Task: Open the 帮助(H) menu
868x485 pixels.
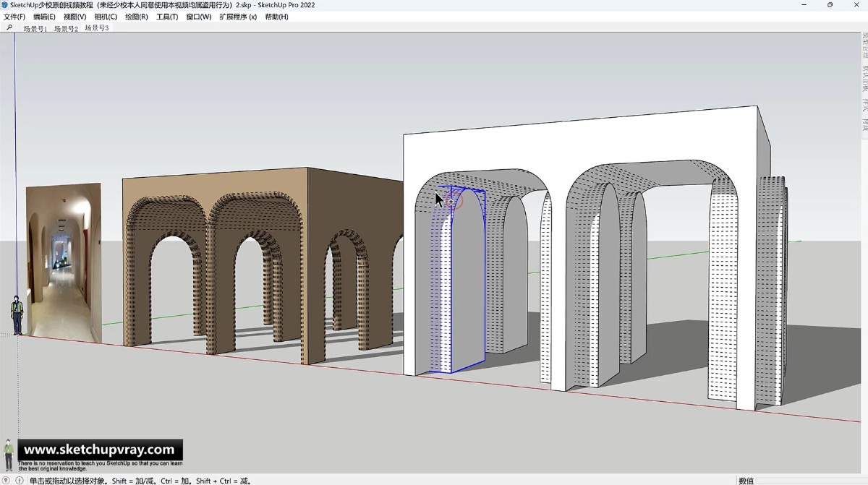Action: 276,17
